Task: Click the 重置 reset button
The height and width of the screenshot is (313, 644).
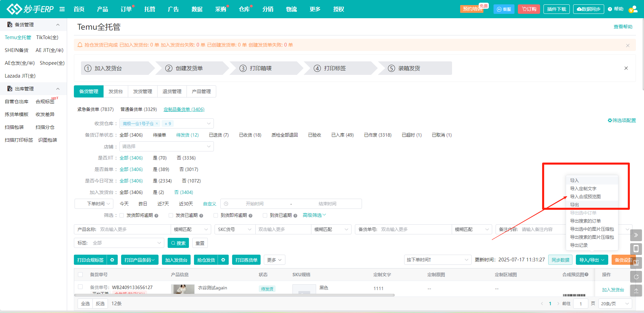Action: pyautogui.click(x=200, y=243)
